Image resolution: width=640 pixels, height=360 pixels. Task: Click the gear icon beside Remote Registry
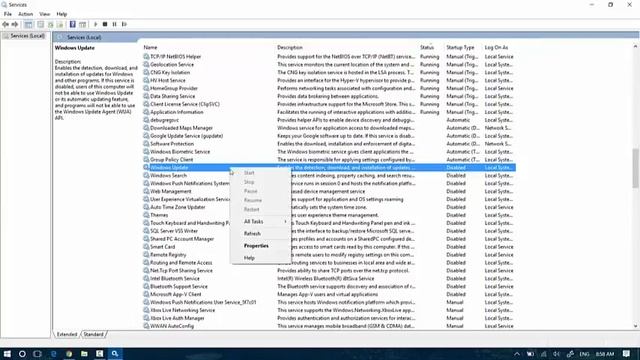click(x=146, y=255)
